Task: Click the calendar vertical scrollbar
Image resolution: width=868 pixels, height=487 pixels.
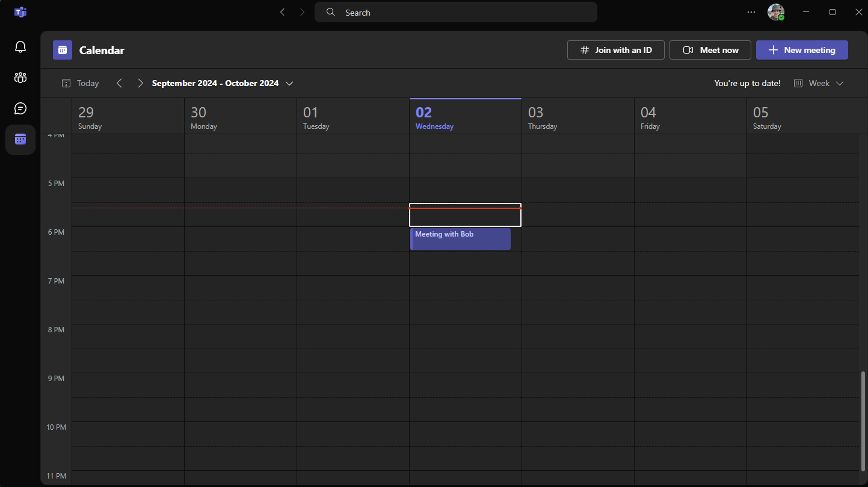Action: pos(863,420)
